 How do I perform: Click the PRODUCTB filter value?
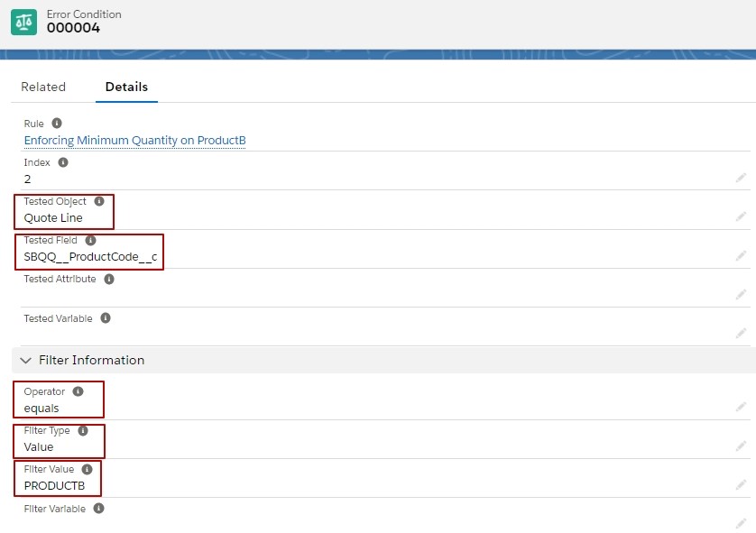[54, 486]
